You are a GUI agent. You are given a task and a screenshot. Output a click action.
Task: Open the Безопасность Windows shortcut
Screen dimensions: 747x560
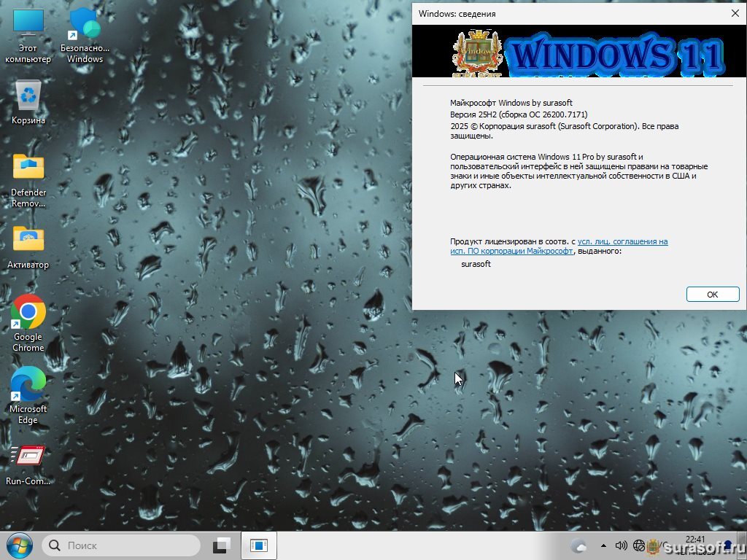85,36
